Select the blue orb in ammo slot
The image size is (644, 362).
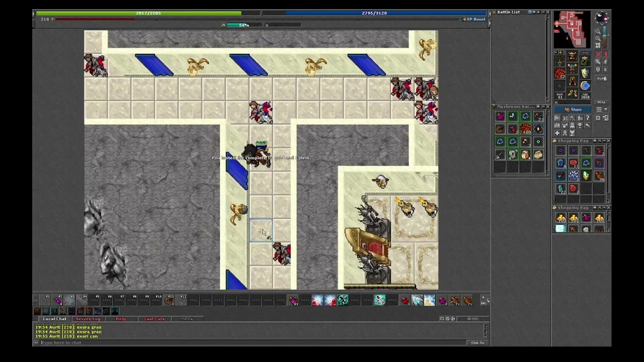[586, 86]
